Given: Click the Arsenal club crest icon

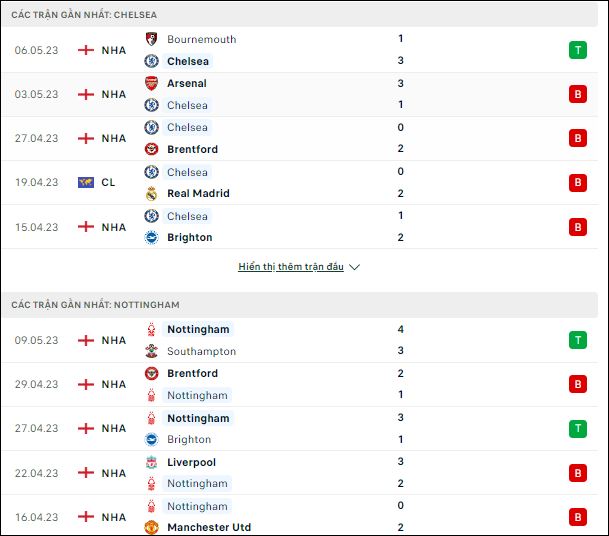Looking at the screenshot, I should tap(151, 83).
